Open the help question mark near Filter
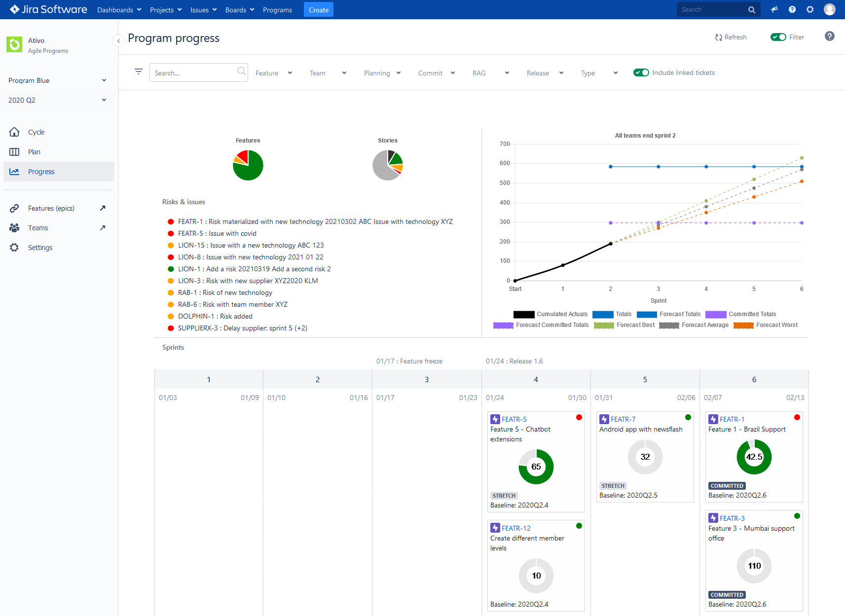 830,36
